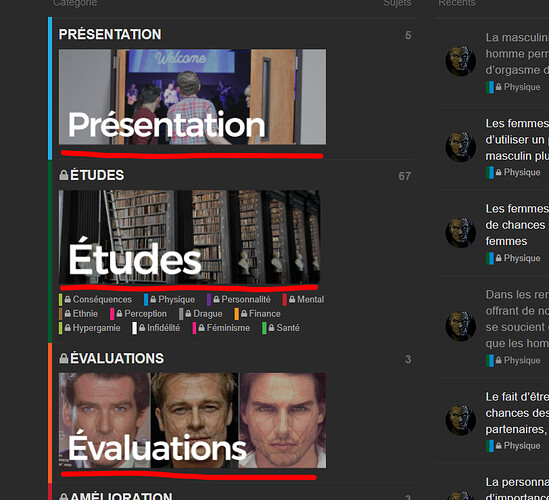The width and height of the screenshot is (549, 500).
Task: Click the brown Ethnie color badge
Action: 61,314
